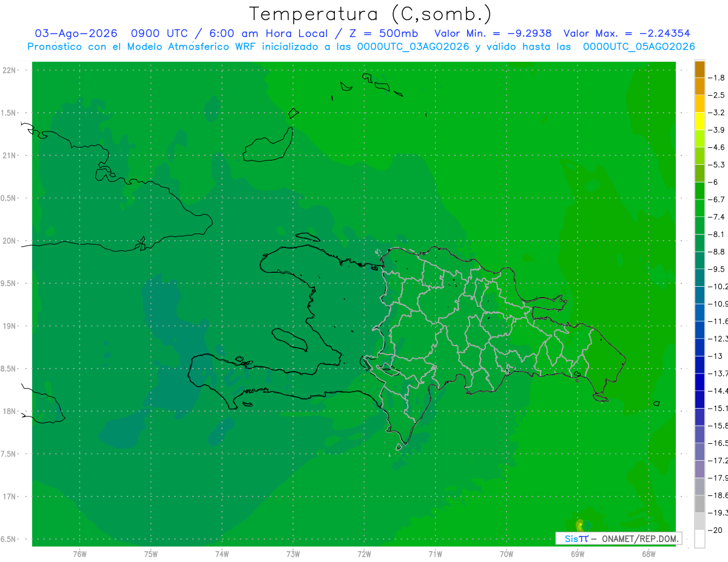Click the "76W" longitude label
This screenshot has height=562, width=728.
coord(79,554)
